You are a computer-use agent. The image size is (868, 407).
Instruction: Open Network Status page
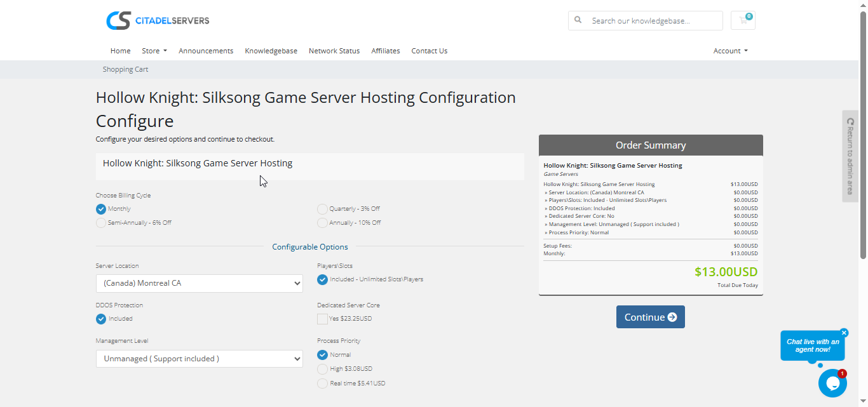[334, 51]
